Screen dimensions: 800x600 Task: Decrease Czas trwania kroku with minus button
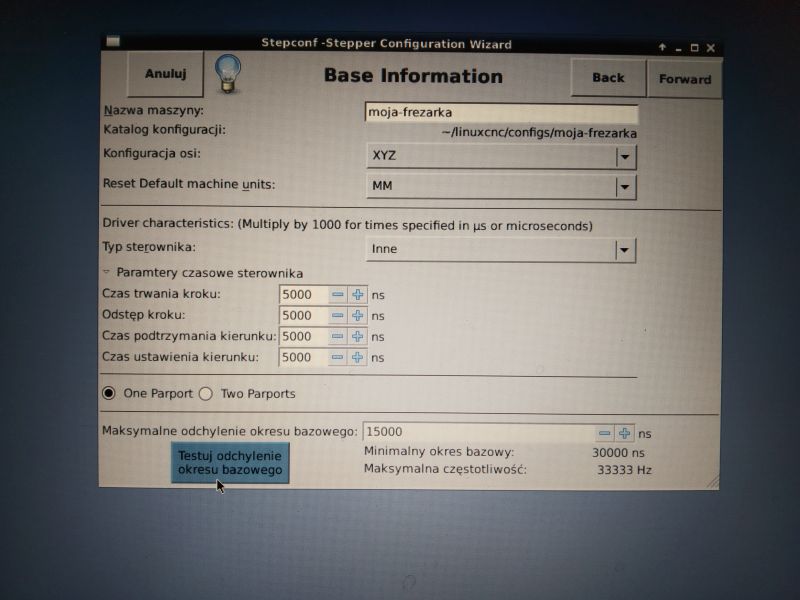point(337,295)
